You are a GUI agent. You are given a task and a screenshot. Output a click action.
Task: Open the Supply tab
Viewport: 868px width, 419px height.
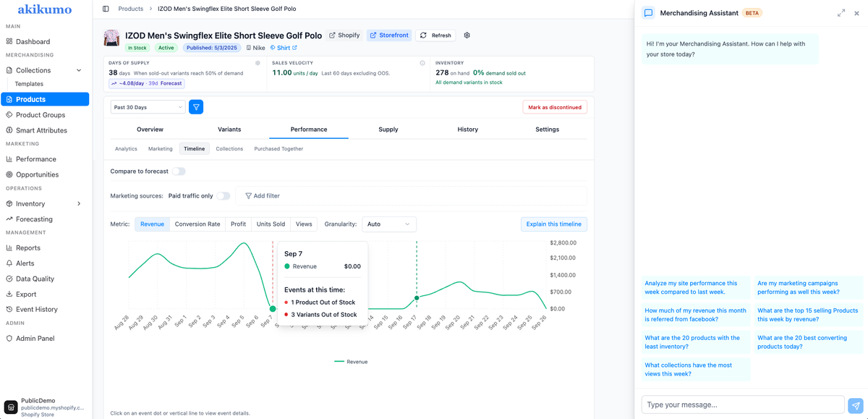pyautogui.click(x=388, y=130)
